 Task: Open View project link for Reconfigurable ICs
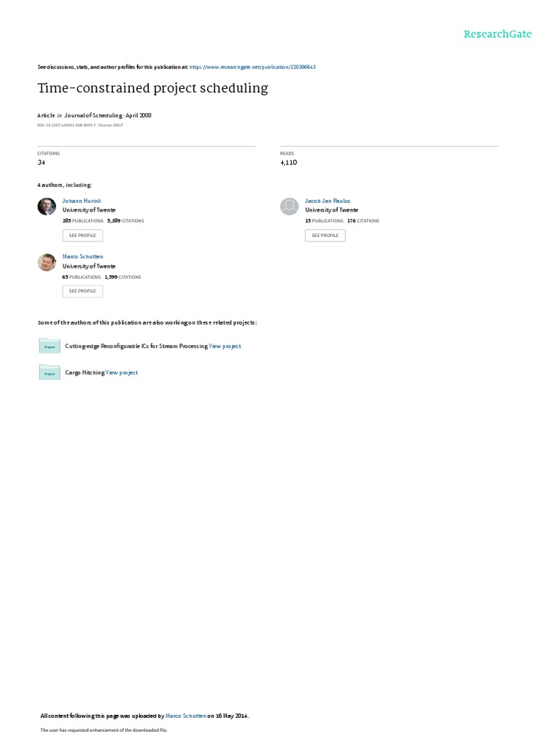(x=225, y=347)
